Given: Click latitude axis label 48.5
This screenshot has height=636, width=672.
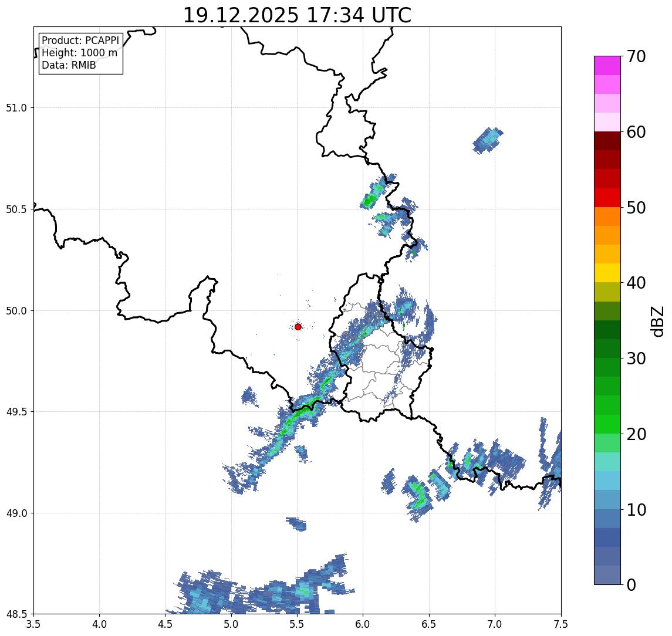Looking at the screenshot, I should [x=16, y=614].
